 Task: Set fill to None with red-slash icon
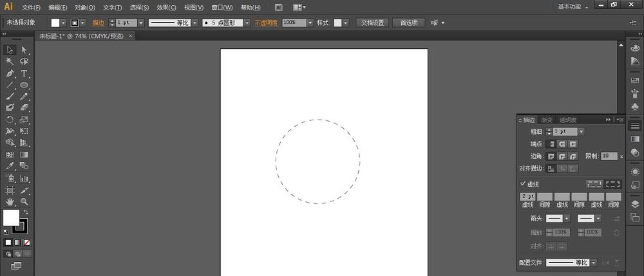pos(26,243)
